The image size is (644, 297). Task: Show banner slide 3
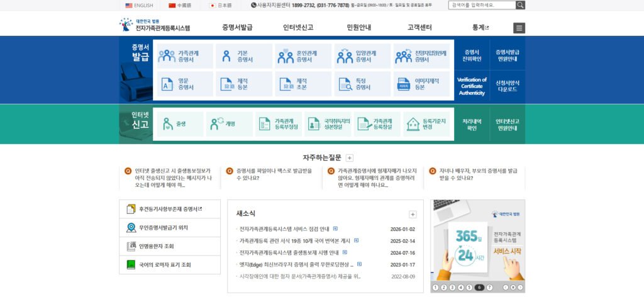[x=452, y=288]
